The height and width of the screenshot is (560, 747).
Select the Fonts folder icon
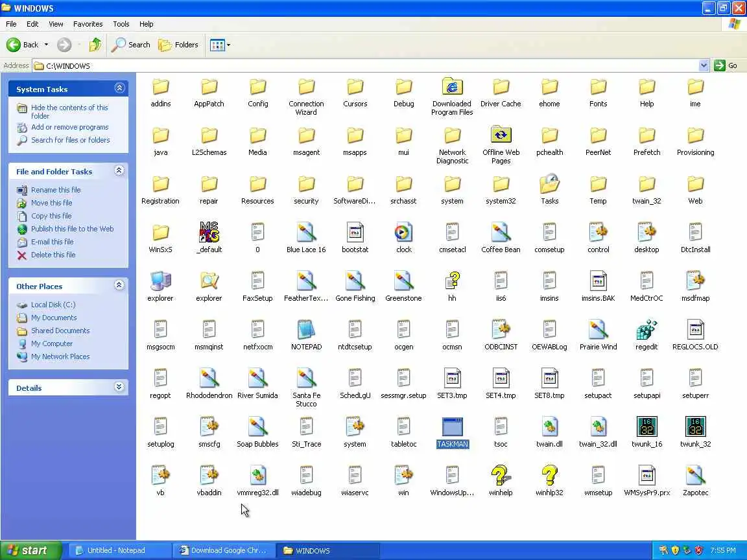[598, 87]
